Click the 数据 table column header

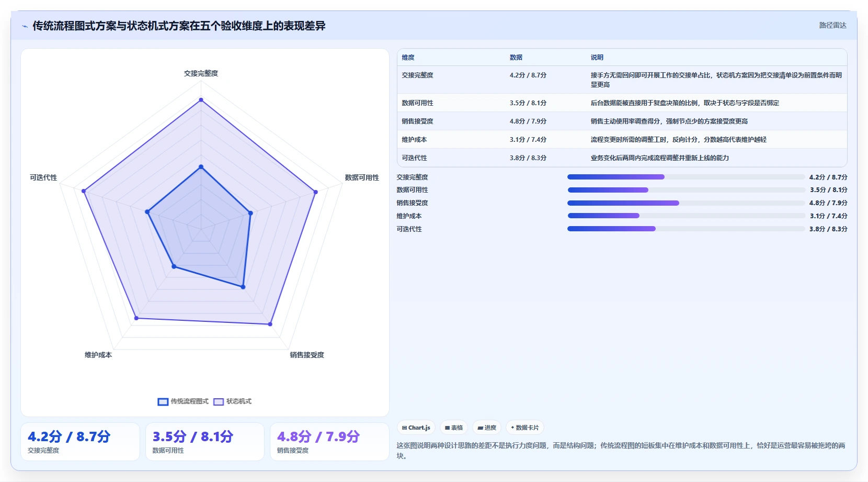click(x=516, y=58)
